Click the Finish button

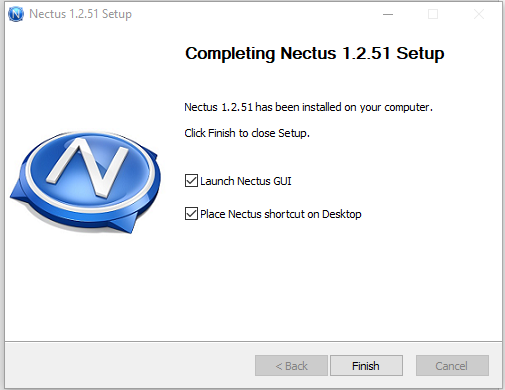(x=366, y=366)
